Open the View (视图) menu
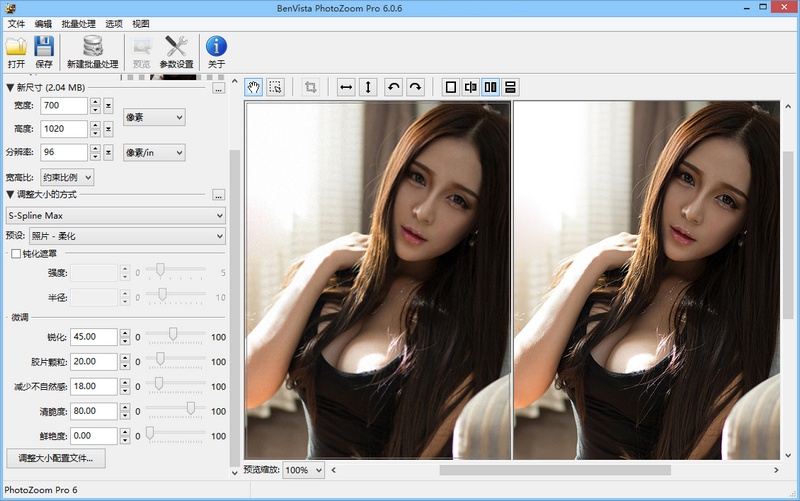 141,22
